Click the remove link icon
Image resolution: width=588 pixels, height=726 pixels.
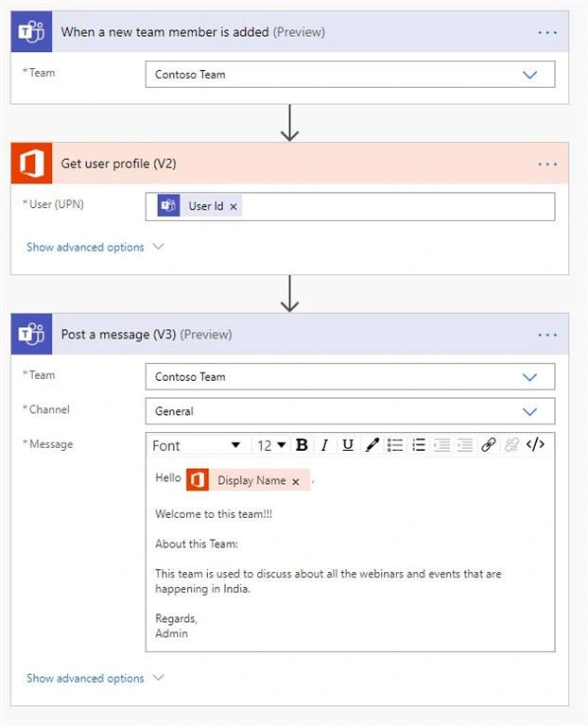pos(511,445)
